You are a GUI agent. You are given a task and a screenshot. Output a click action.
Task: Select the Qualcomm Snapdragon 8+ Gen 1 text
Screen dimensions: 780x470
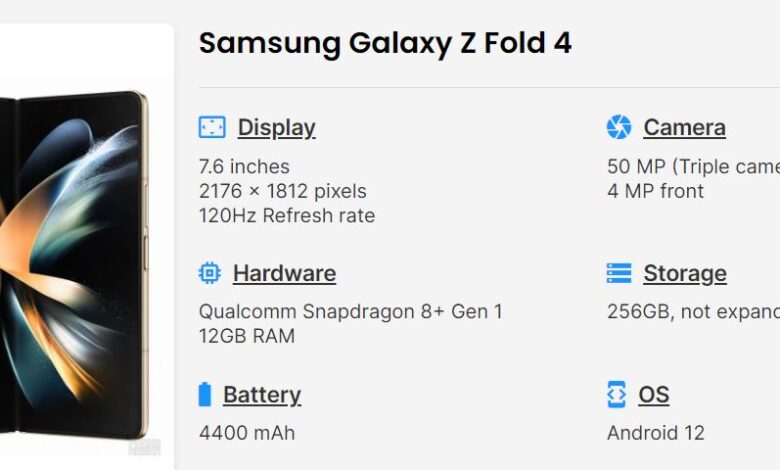click(351, 312)
